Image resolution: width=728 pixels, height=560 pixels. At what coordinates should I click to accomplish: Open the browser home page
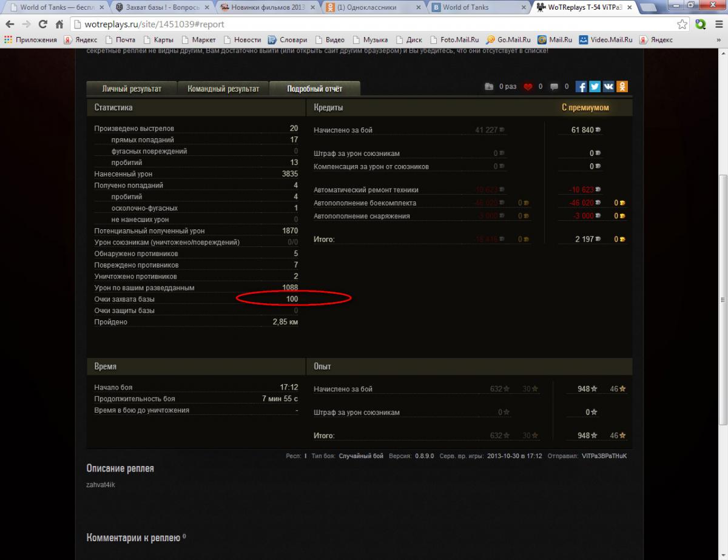(x=59, y=24)
